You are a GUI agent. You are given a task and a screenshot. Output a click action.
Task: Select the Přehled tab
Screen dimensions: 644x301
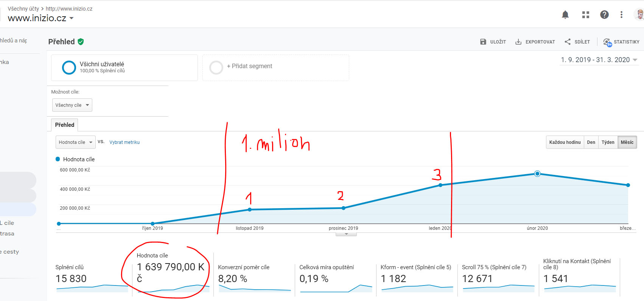pyautogui.click(x=65, y=125)
